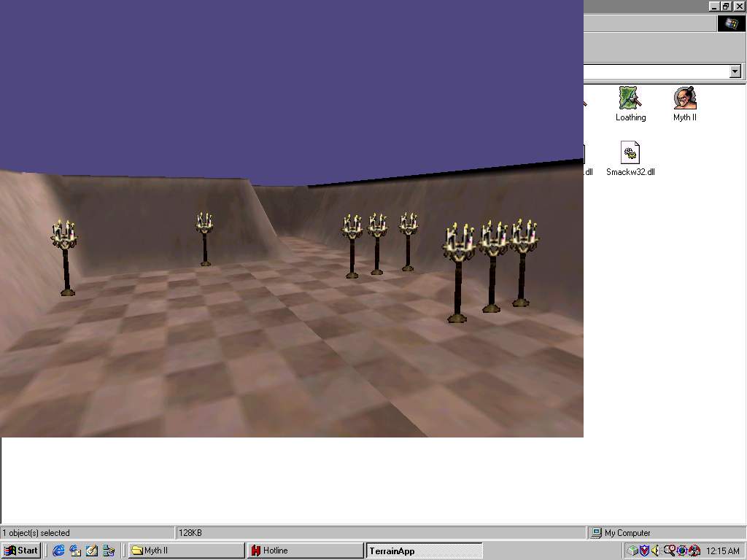Click the leftmost candelabra in terrain view
The width and height of the screenshot is (747, 560).
pyautogui.click(x=65, y=257)
